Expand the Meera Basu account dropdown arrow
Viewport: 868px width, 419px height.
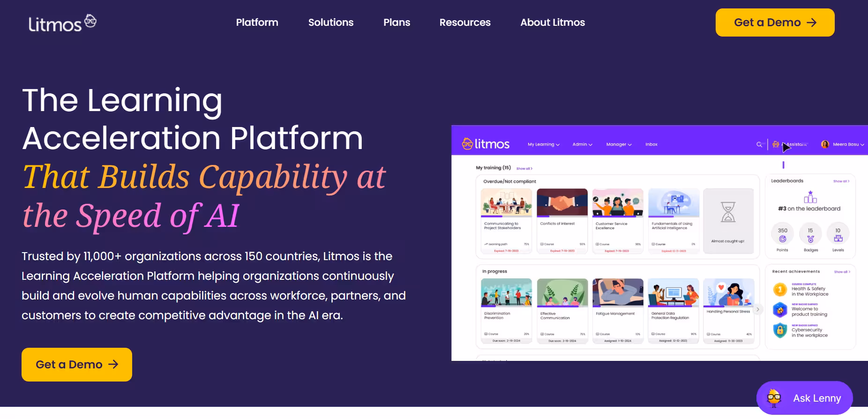click(x=862, y=145)
